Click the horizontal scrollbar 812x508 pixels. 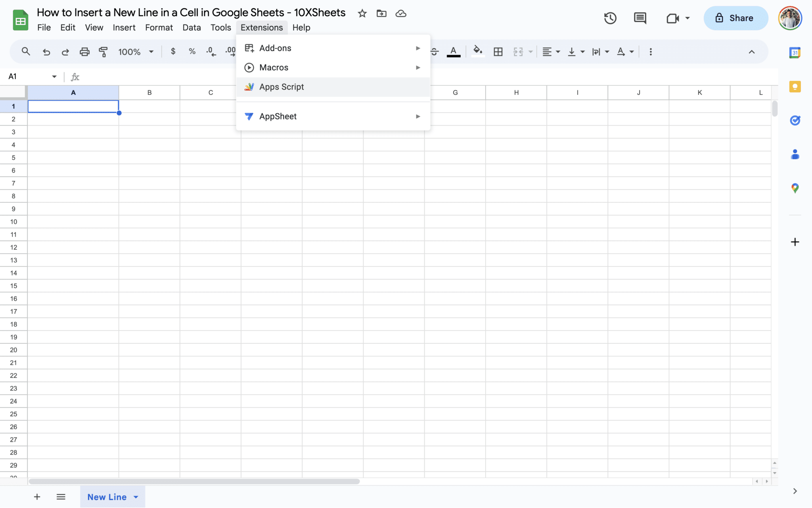coord(194,481)
